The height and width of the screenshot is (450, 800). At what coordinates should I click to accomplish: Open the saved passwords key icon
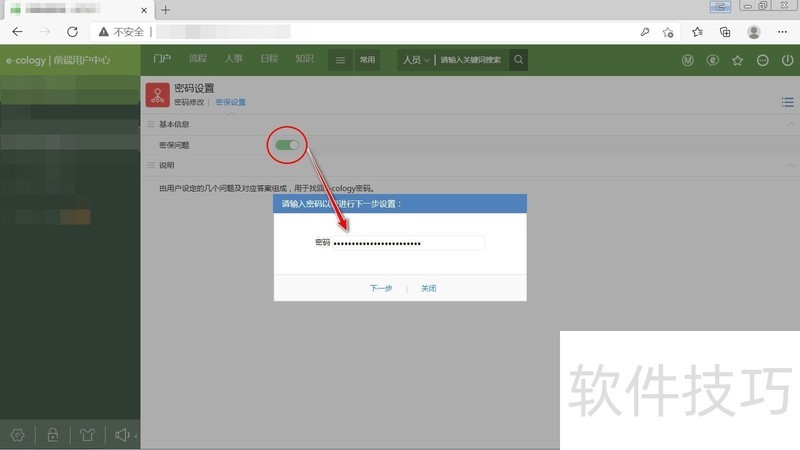tap(645, 32)
